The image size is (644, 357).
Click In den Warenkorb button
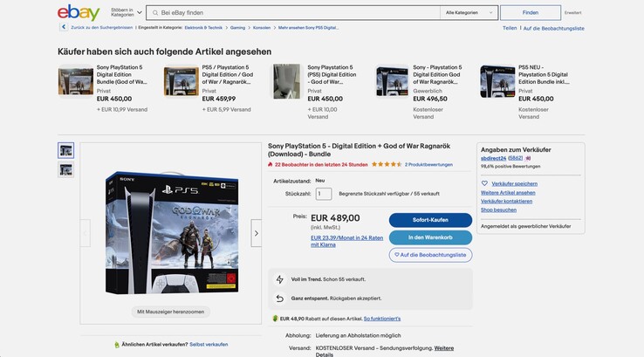pos(430,237)
